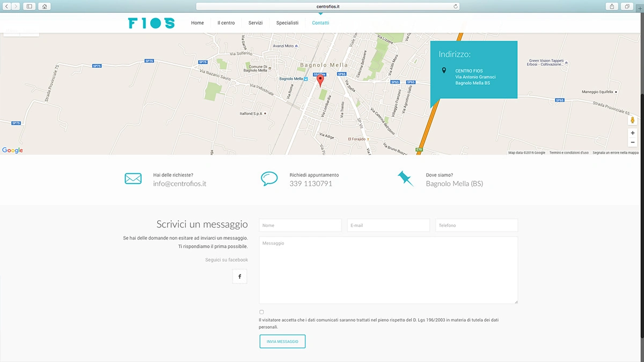The width and height of the screenshot is (644, 362).
Task: Click the Bagnolo Mella (BS) text
Action: [x=455, y=183]
